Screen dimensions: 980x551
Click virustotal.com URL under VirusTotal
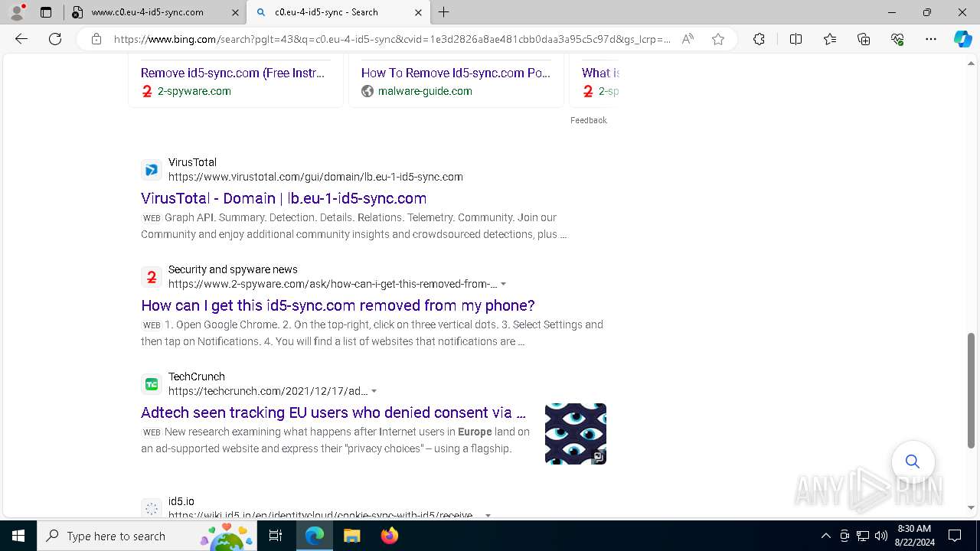pos(315,177)
